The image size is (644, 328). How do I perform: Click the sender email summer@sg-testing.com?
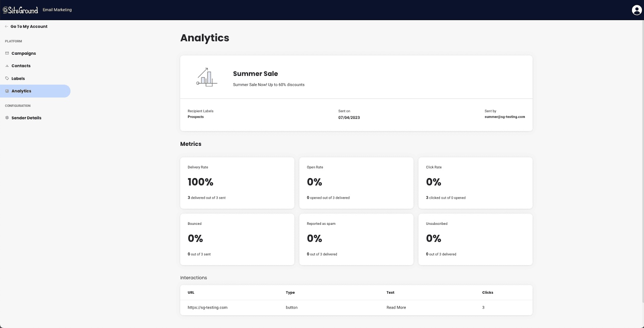pos(505,117)
